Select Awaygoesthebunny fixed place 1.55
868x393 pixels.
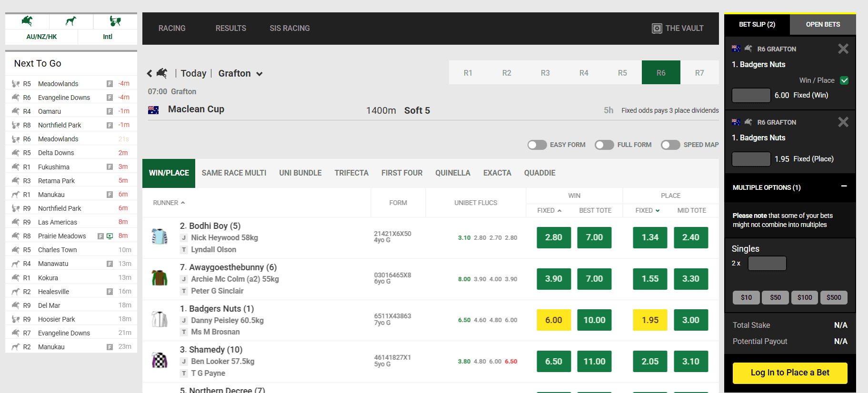pyautogui.click(x=650, y=279)
